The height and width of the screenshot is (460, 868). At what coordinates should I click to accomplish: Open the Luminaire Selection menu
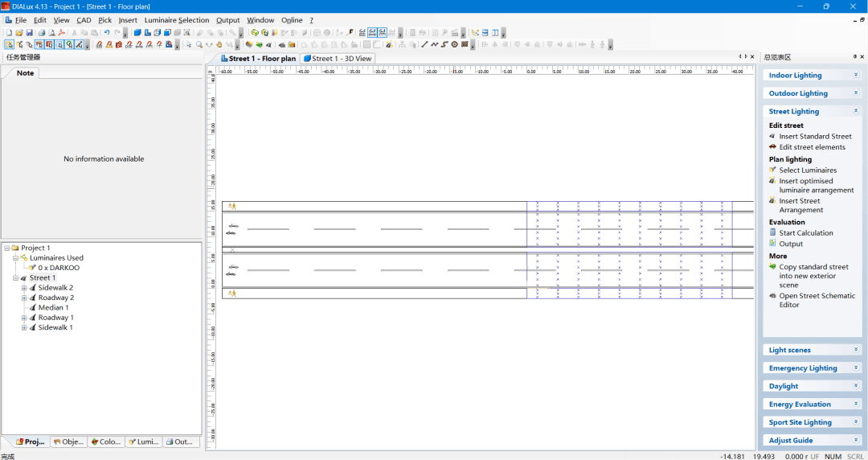pos(177,20)
